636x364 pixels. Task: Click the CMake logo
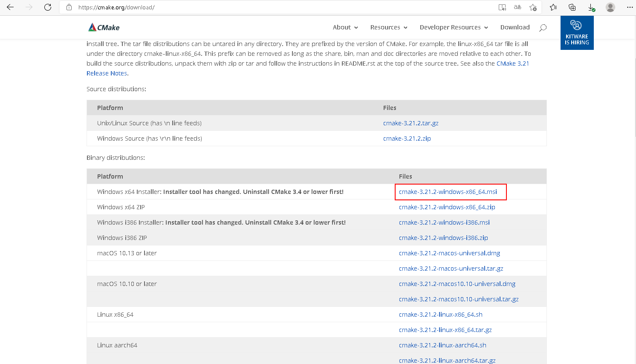(104, 27)
